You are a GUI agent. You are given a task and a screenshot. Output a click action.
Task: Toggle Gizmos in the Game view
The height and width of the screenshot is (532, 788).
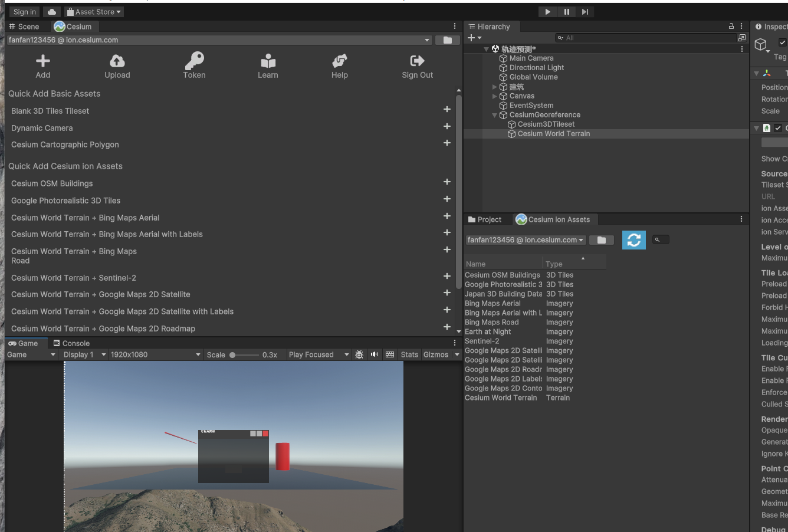[x=436, y=354]
